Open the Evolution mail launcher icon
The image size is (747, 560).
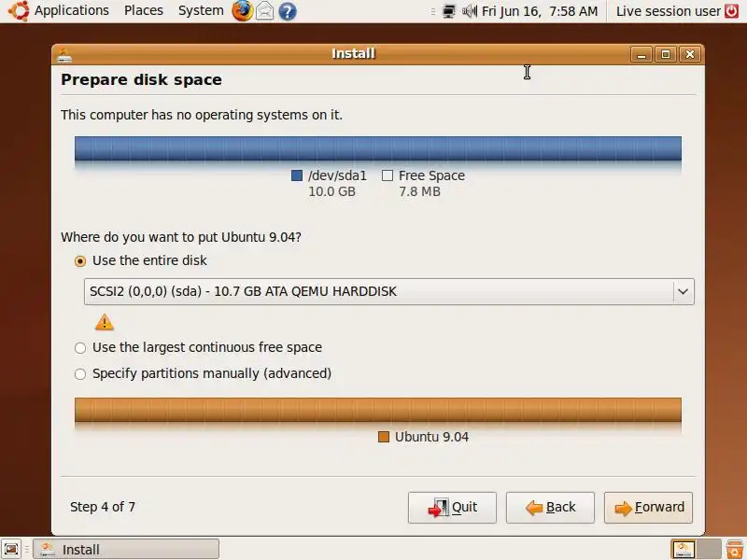pyautogui.click(x=265, y=11)
